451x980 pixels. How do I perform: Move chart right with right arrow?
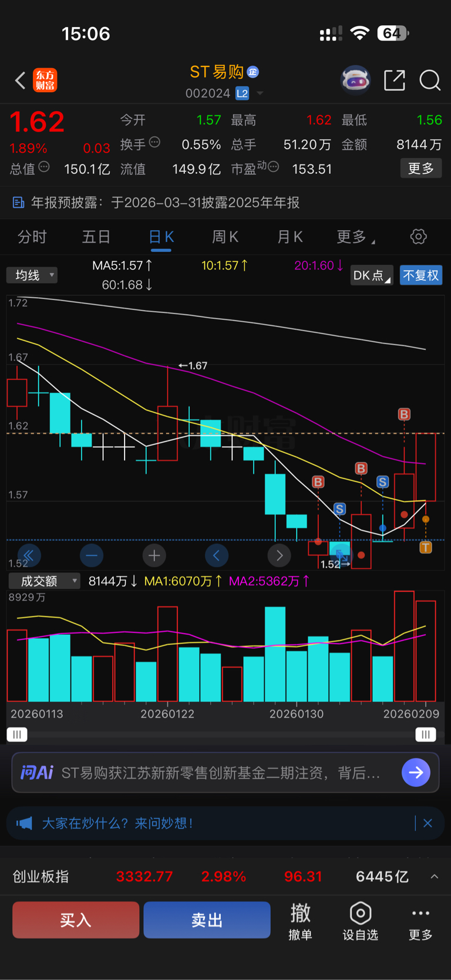pyautogui.click(x=280, y=555)
